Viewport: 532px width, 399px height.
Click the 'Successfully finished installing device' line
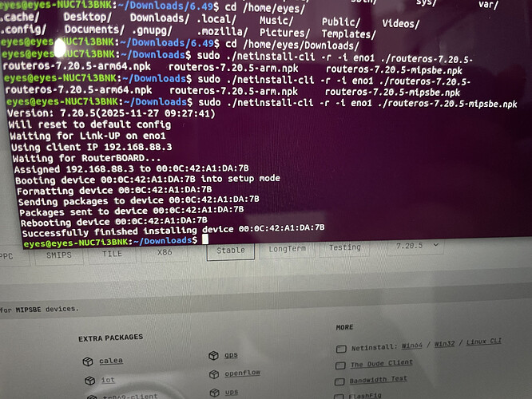(x=173, y=231)
